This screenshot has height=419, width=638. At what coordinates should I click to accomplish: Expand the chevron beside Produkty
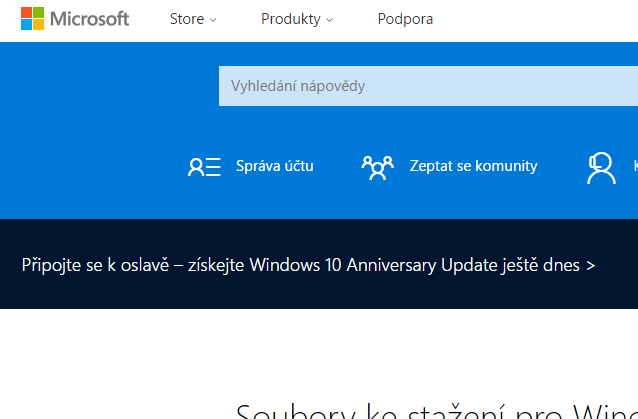(330, 20)
